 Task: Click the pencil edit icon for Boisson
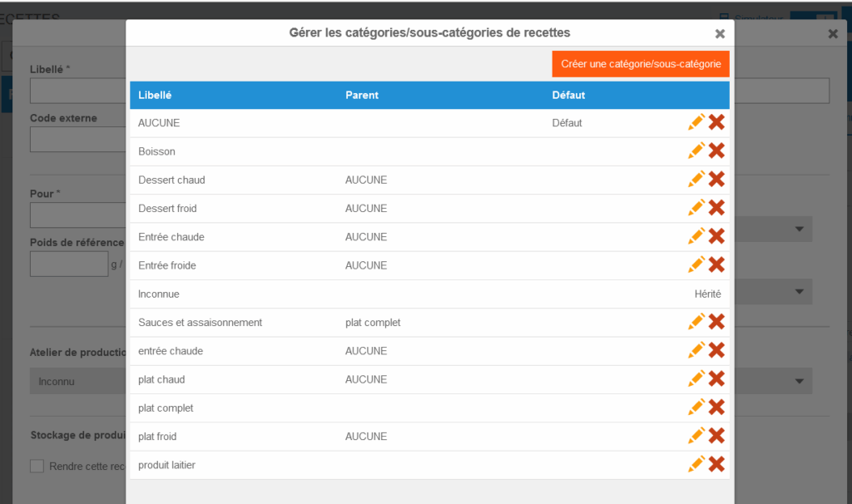coord(696,151)
